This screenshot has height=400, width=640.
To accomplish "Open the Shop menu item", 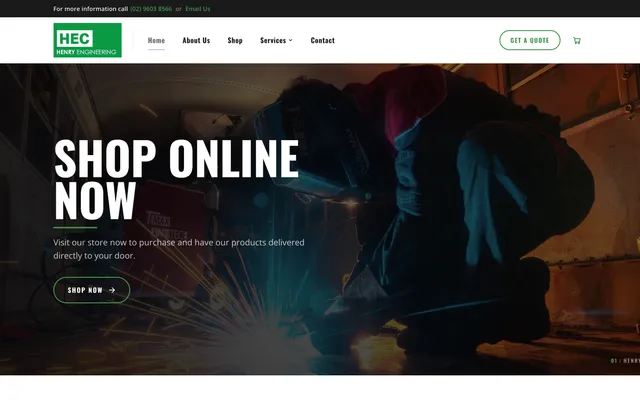I will 235,40.
